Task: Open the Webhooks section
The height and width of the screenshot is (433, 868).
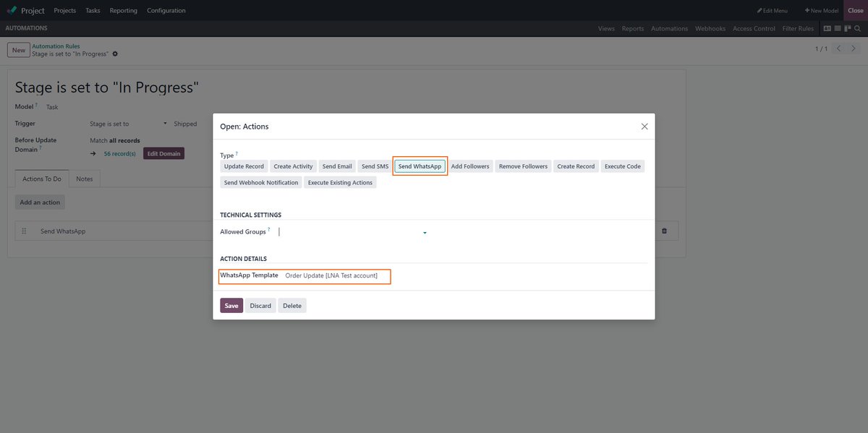Action: [x=710, y=29]
